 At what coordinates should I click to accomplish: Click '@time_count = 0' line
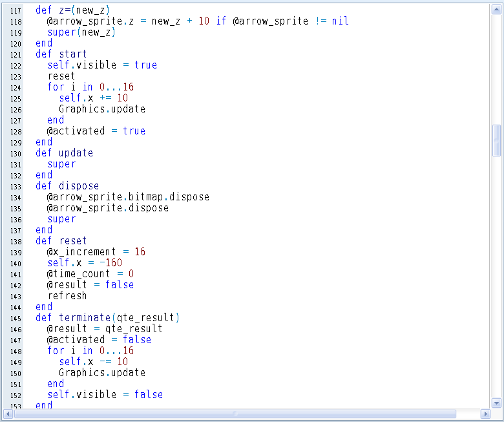90,273
